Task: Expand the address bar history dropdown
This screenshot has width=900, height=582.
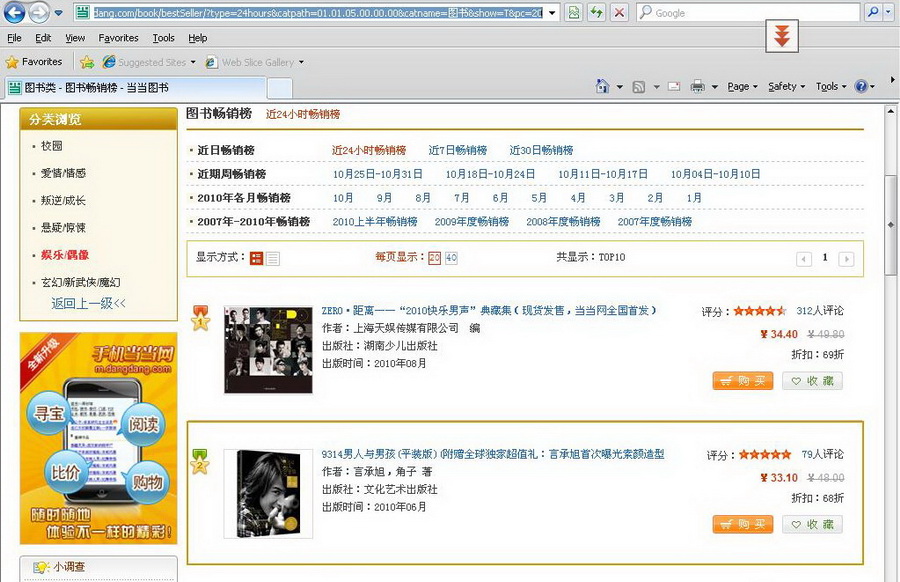Action: tap(552, 13)
